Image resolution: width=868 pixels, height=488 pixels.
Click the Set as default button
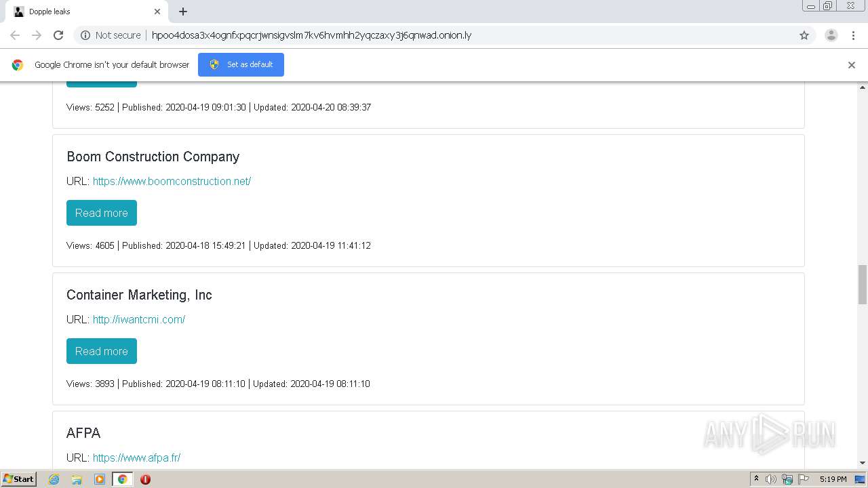(241, 64)
